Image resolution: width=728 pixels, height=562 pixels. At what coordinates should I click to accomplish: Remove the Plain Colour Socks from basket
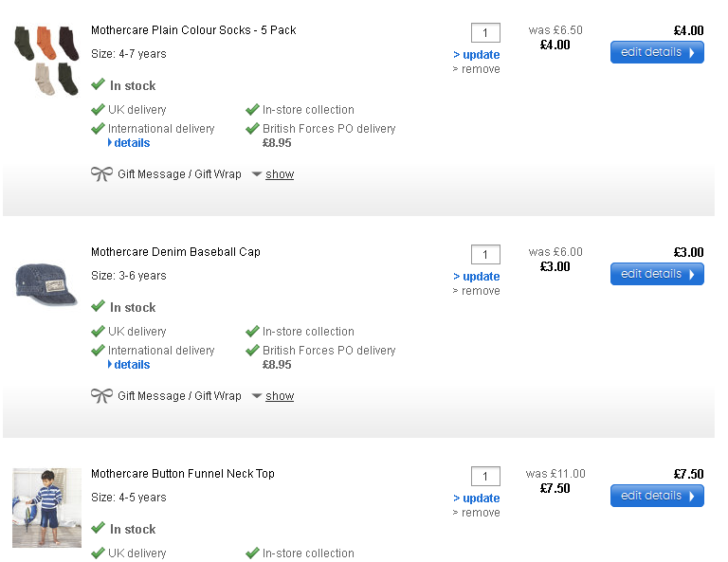click(x=480, y=69)
